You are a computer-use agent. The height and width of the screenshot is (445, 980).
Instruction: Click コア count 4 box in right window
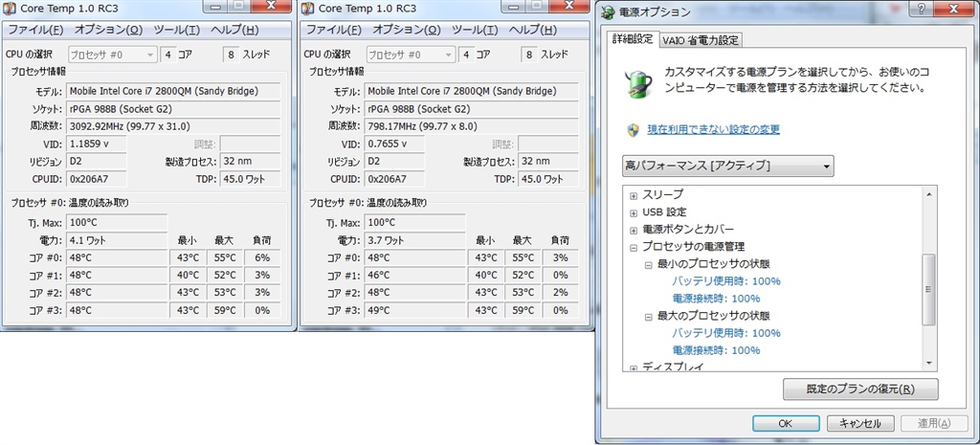[467, 55]
